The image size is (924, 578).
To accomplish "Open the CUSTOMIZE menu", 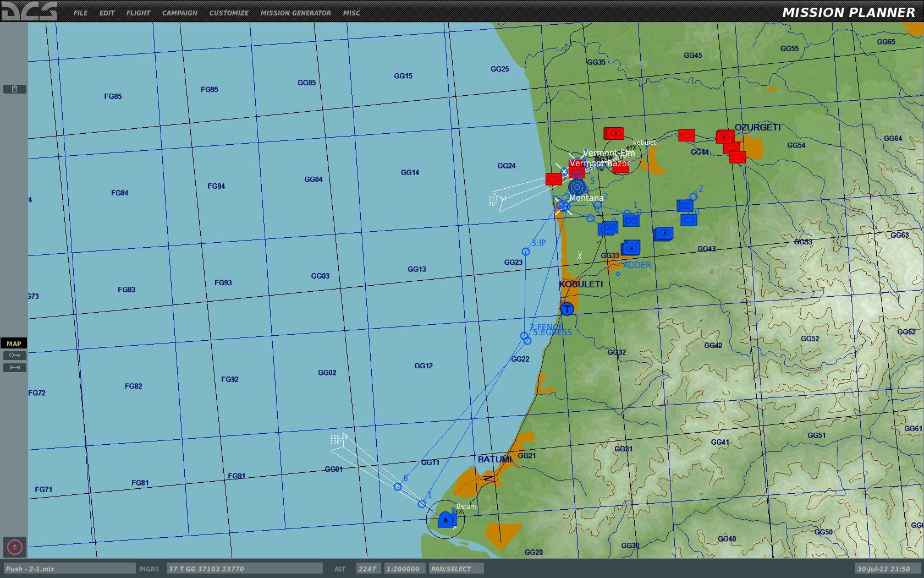I will [x=229, y=13].
